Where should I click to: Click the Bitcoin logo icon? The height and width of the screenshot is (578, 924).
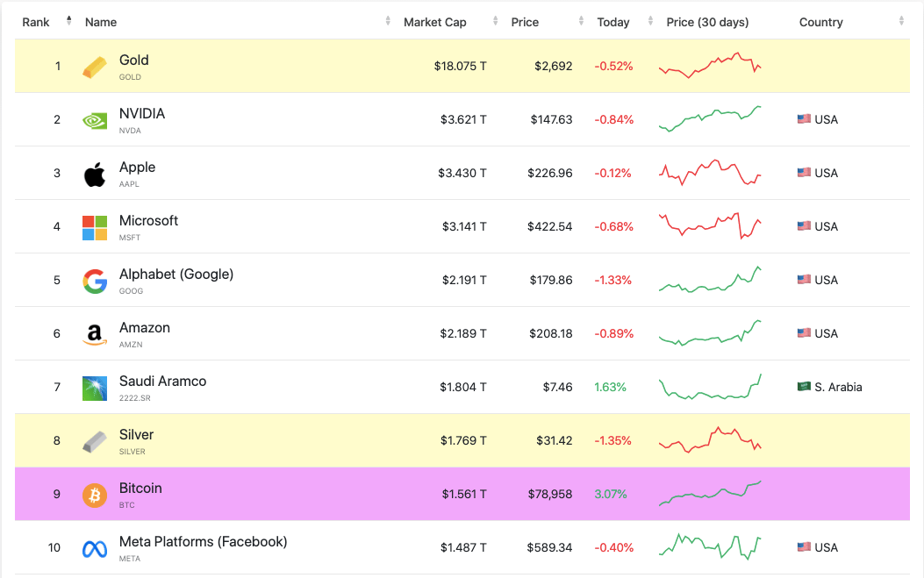pos(94,495)
